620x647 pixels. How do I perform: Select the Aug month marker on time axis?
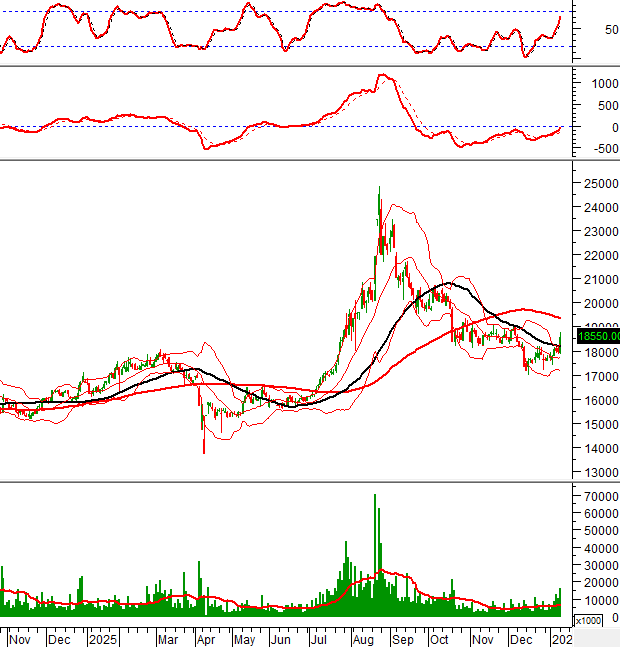pos(359,637)
